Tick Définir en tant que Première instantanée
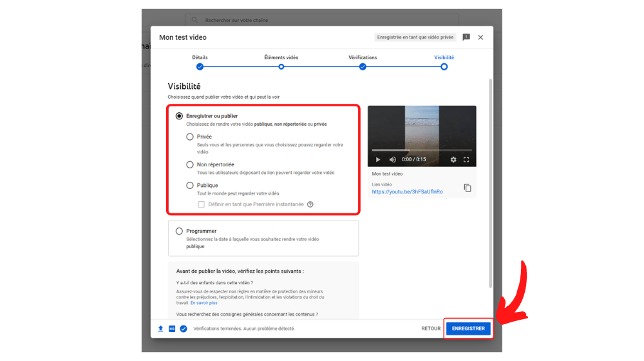 pyautogui.click(x=201, y=204)
